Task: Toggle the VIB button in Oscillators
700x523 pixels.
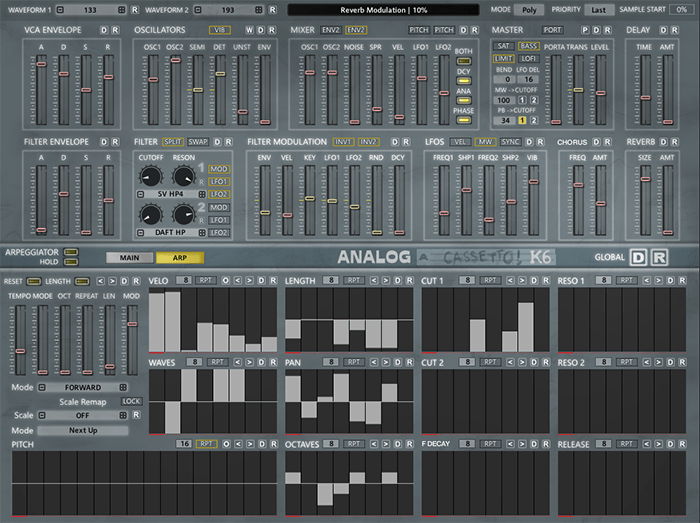Action: tap(220, 30)
